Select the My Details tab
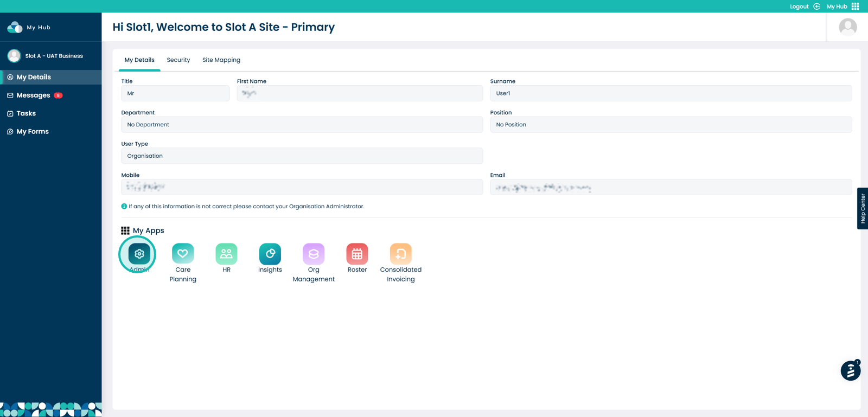The width and height of the screenshot is (868, 417). tap(139, 60)
